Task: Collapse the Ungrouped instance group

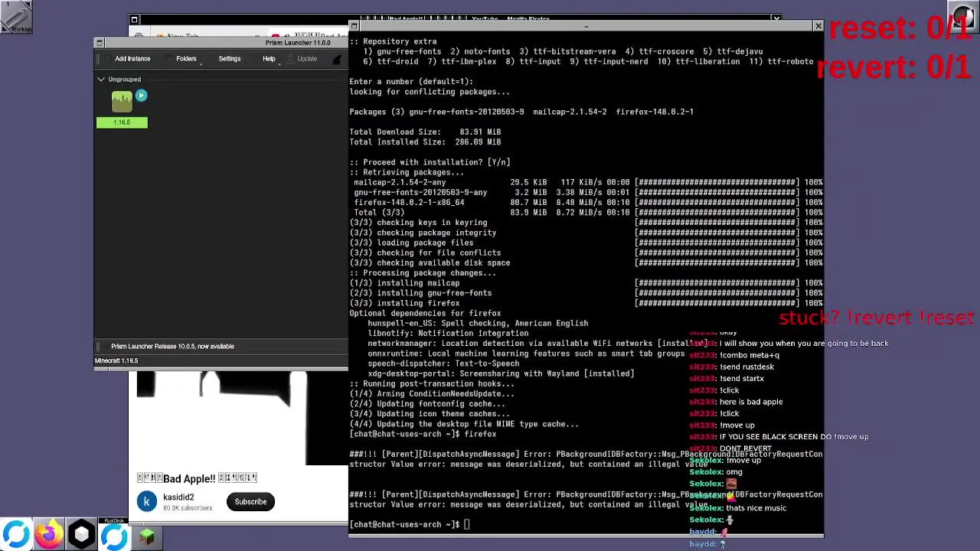Action: click(101, 80)
